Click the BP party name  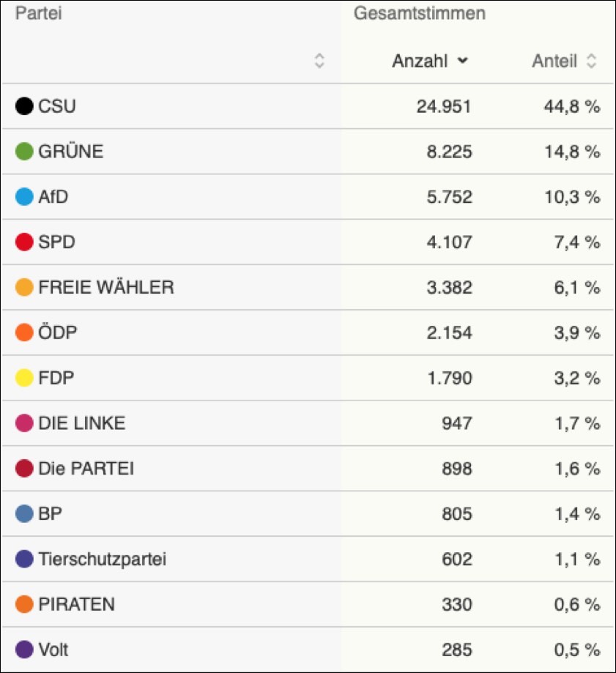coord(50,514)
